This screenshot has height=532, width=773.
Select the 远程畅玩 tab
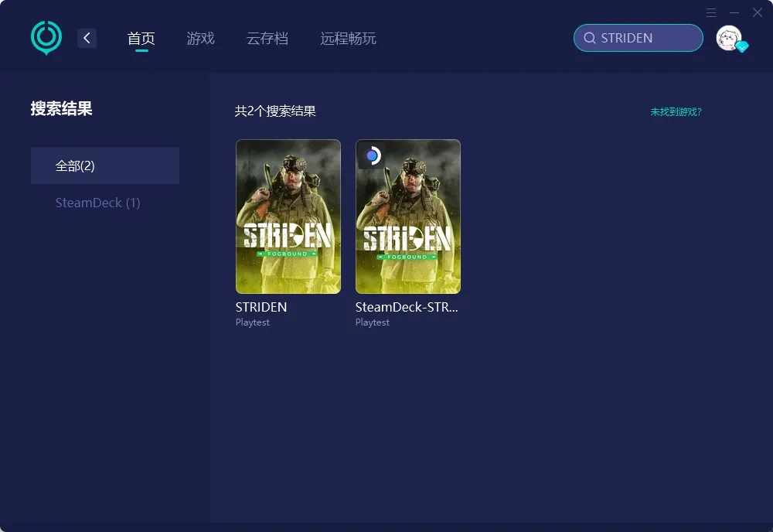pos(348,38)
